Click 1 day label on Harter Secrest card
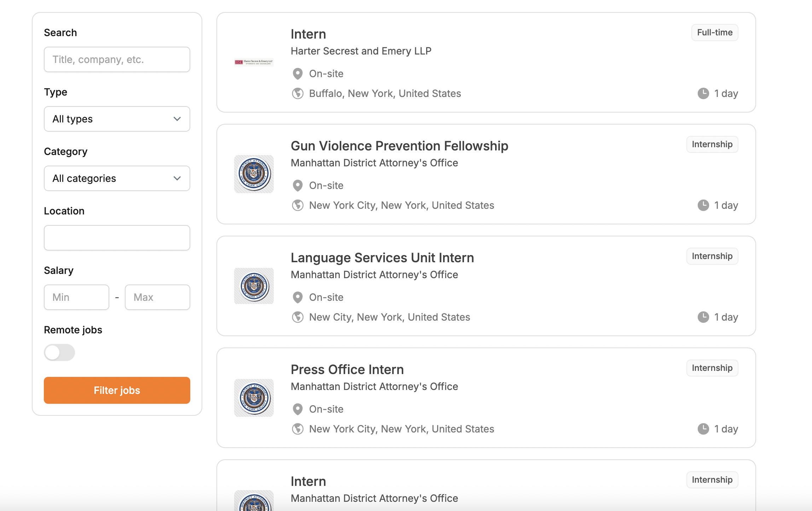The height and width of the screenshot is (511, 812). point(726,93)
